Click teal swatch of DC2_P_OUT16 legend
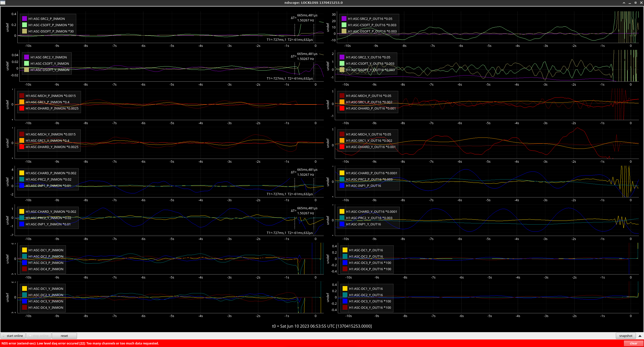Screen dimensions: 644x347 [x=345, y=256]
